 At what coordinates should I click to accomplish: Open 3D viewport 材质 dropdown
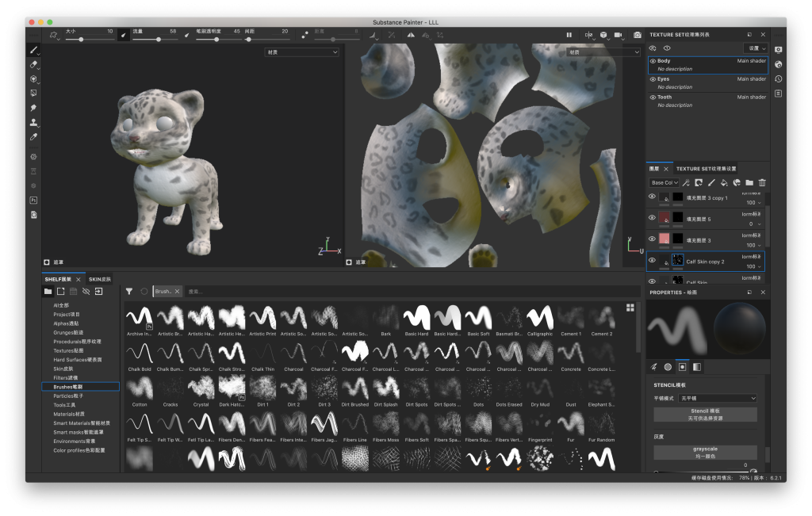pos(302,52)
